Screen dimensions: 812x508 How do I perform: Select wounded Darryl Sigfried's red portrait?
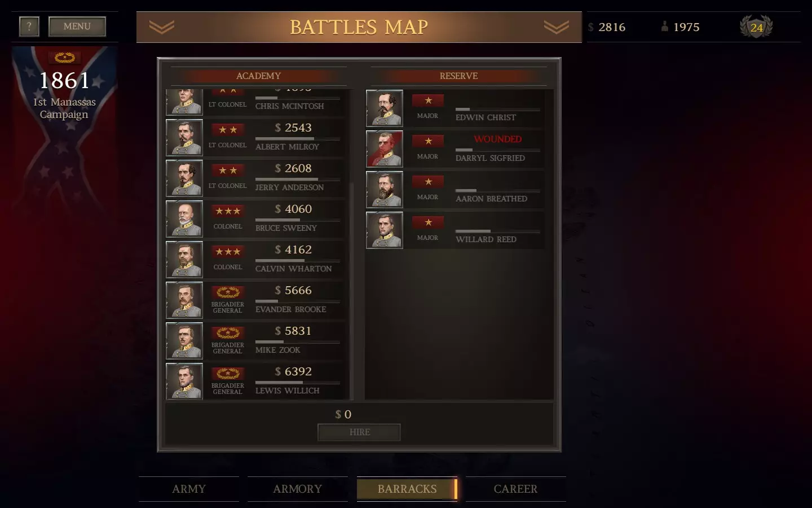(385, 149)
